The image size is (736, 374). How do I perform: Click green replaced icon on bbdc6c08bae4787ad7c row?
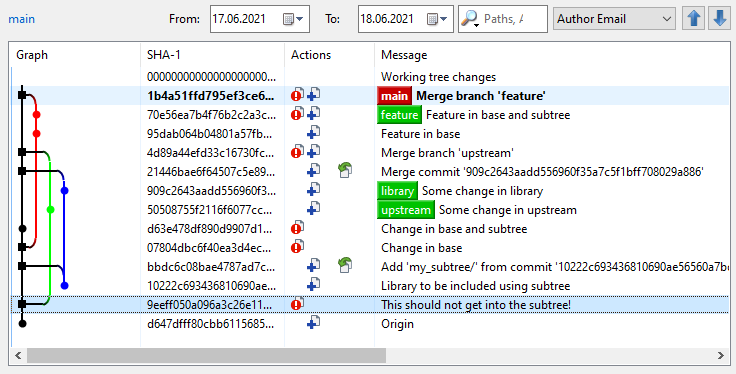click(345, 266)
